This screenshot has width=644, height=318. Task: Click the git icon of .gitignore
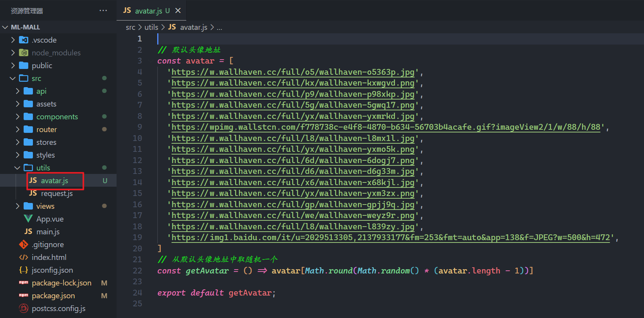click(x=24, y=244)
